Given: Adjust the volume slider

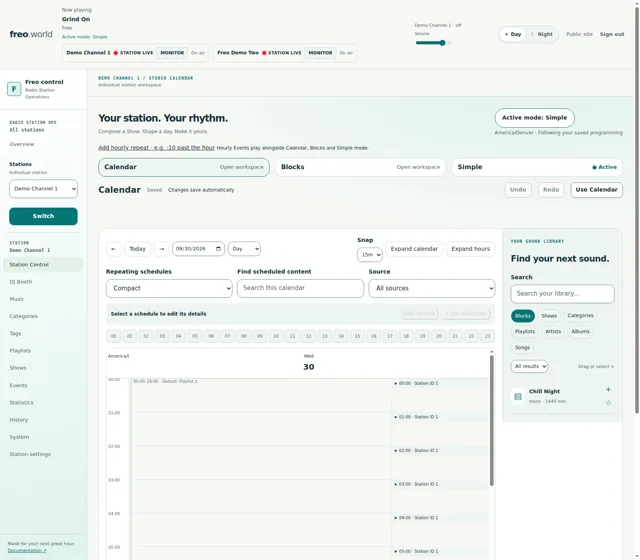Looking at the screenshot, I should coord(433,43).
